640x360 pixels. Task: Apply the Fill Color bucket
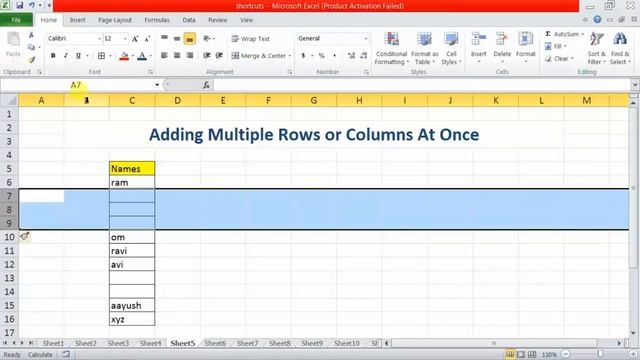tap(124, 56)
